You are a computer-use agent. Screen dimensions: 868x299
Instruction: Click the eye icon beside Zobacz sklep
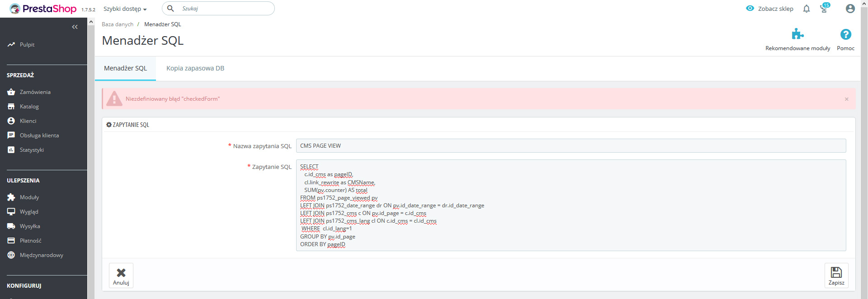(x=750, y=8)
